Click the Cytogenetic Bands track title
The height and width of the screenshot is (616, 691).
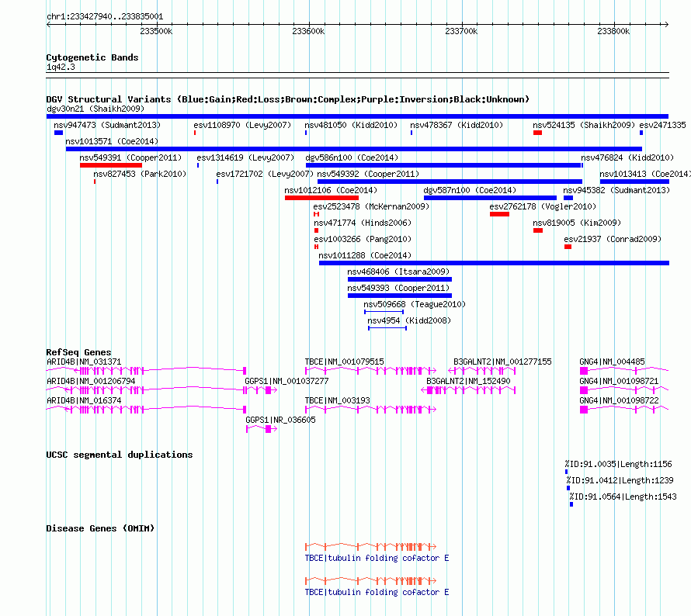(x=92, y=57)
